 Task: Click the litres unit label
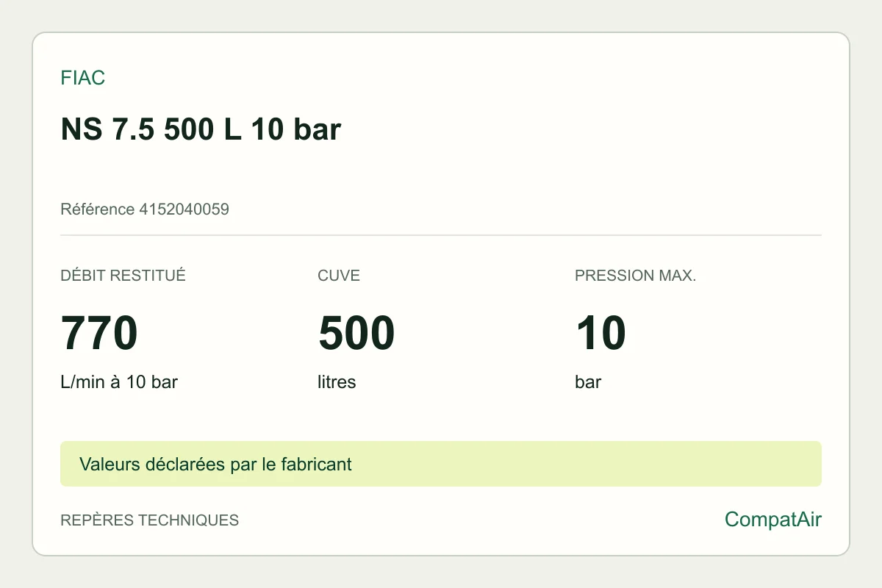pos(337,382)
